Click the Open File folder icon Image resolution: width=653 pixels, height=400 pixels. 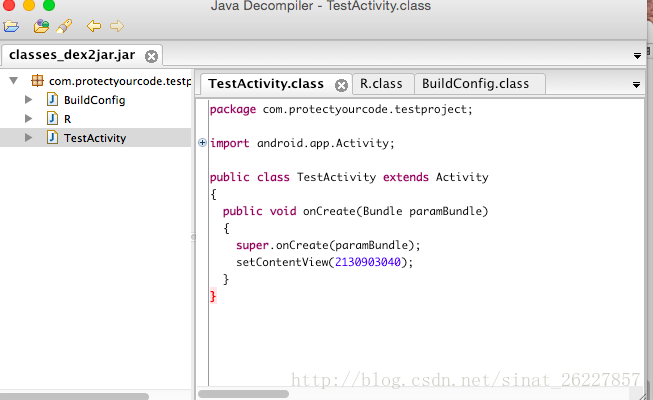tap(11, 26)
